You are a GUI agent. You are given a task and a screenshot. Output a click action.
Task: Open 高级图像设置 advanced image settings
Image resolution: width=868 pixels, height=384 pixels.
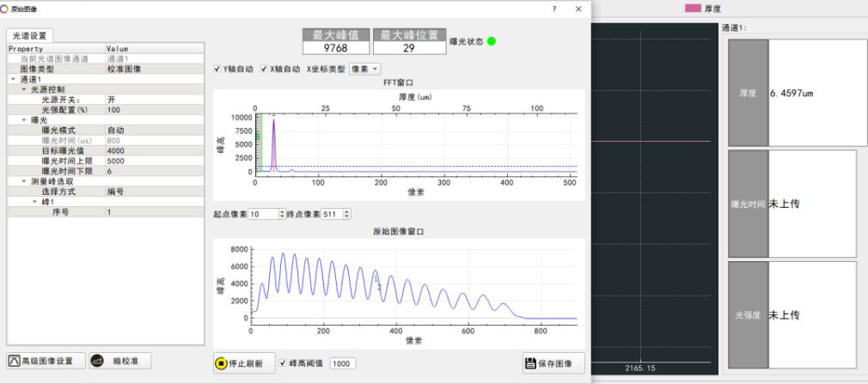46,361
